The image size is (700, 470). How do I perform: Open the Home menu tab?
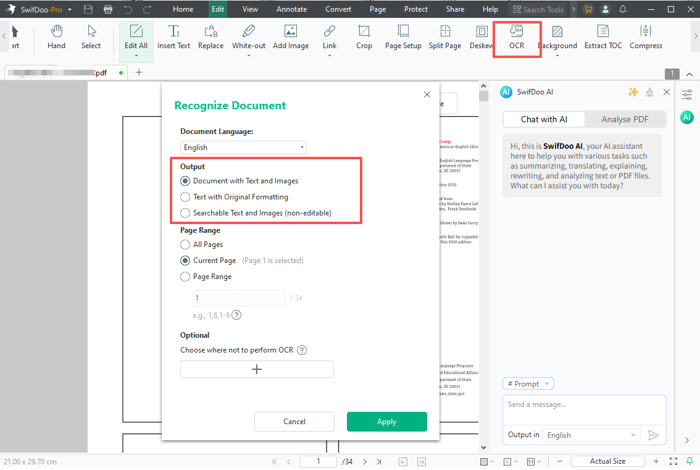(183, 9)
